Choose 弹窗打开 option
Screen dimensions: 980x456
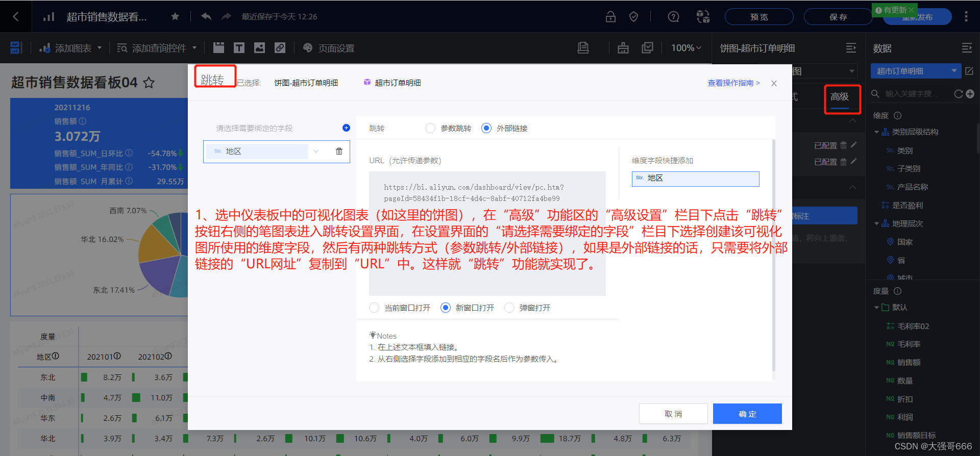509,308
